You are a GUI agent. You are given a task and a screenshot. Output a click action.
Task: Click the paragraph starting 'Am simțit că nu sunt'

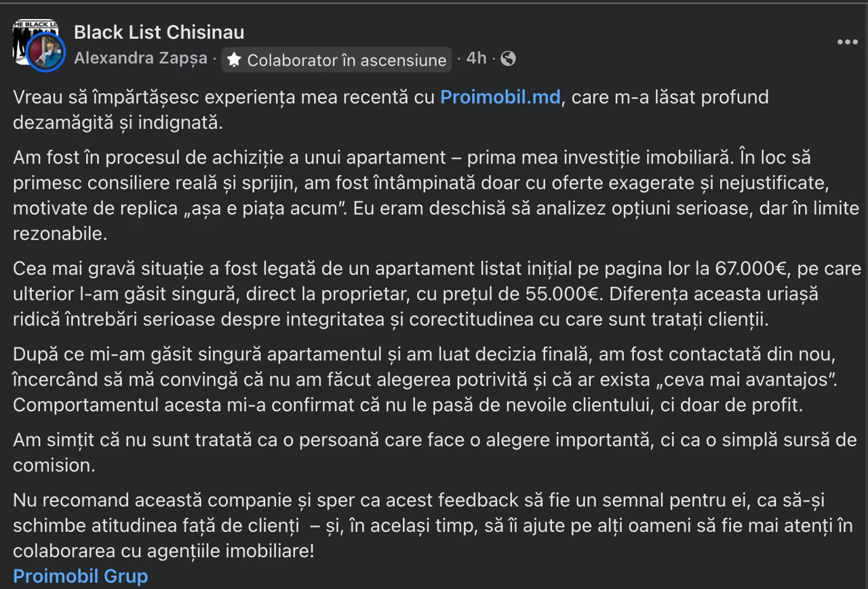tap(434, 452)
